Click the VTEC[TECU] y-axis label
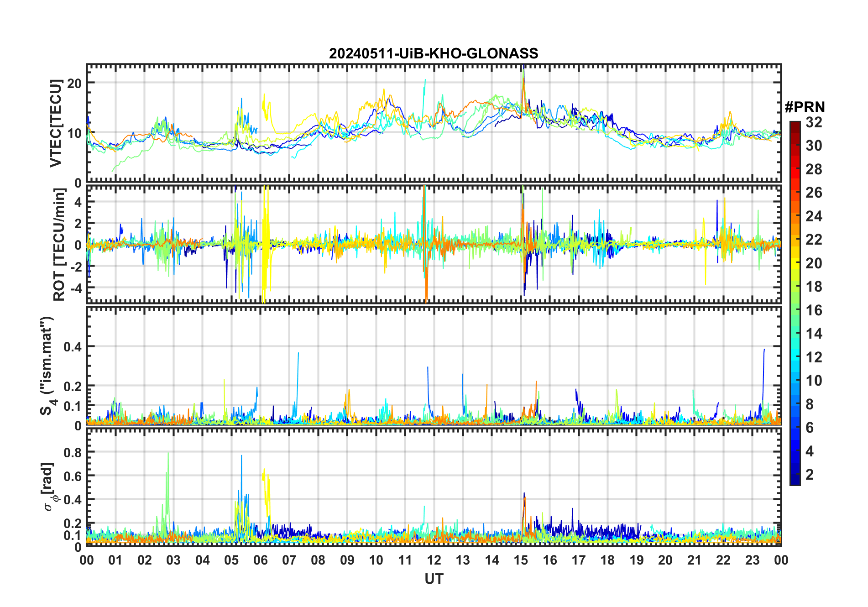Screen dimensions: 868x607 coord(56,123)
